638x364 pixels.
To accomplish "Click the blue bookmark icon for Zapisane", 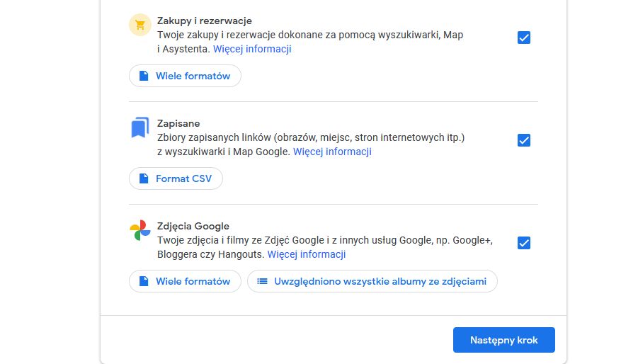I will 140,128.
